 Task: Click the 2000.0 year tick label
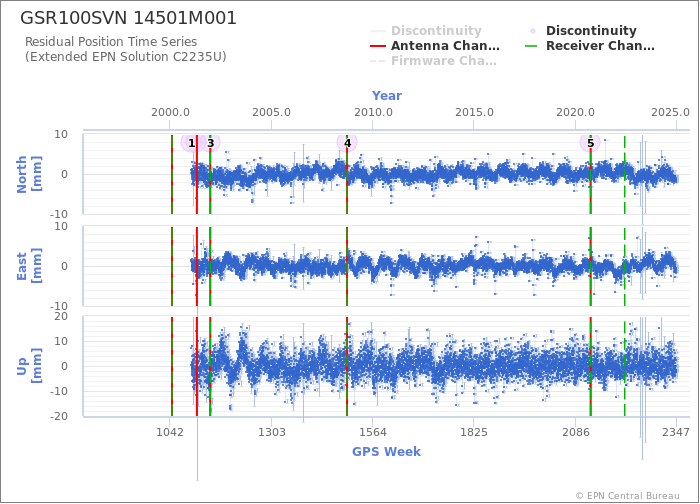(170, 112)
